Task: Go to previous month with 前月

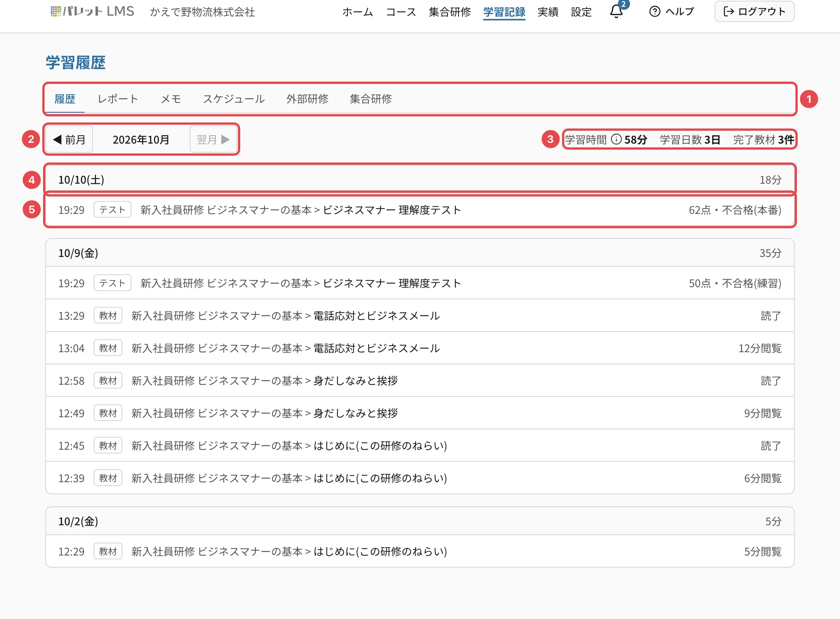Action: 69,139
